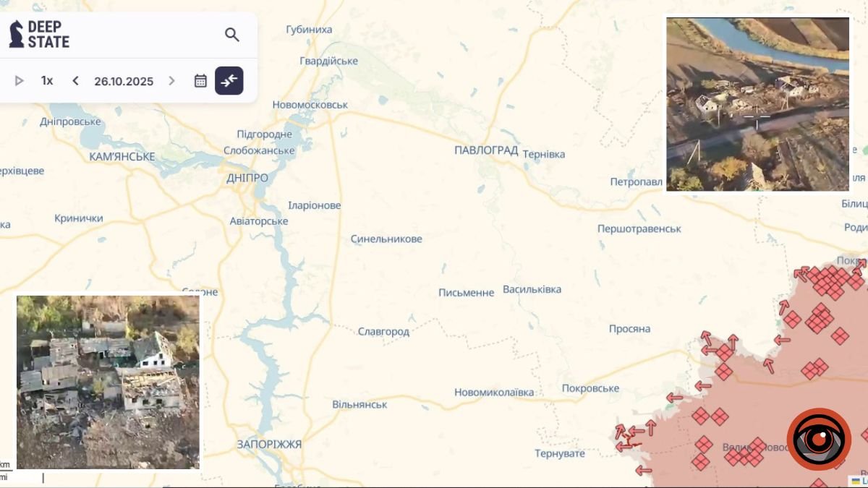Open the calendar date picker icon
868x488 pixels.
(200, 81)
